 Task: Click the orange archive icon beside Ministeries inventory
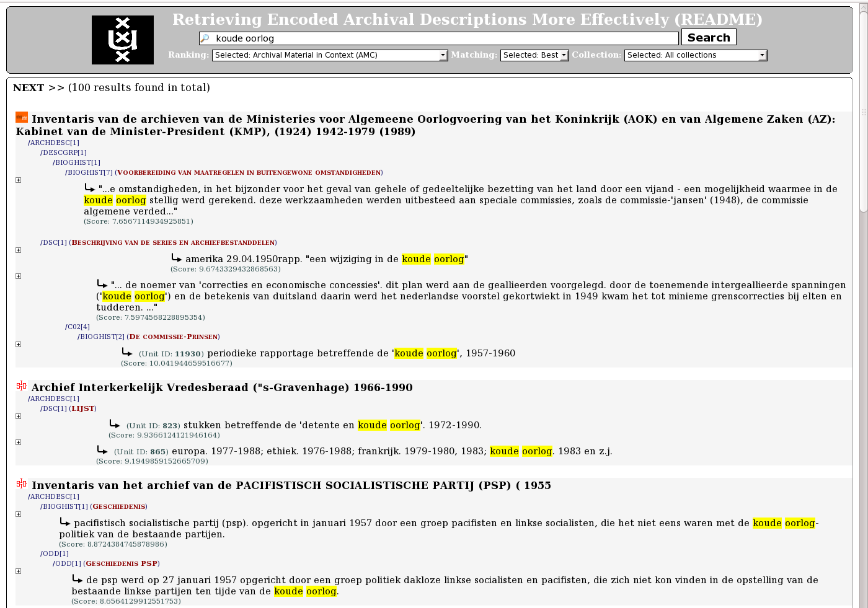22,117
